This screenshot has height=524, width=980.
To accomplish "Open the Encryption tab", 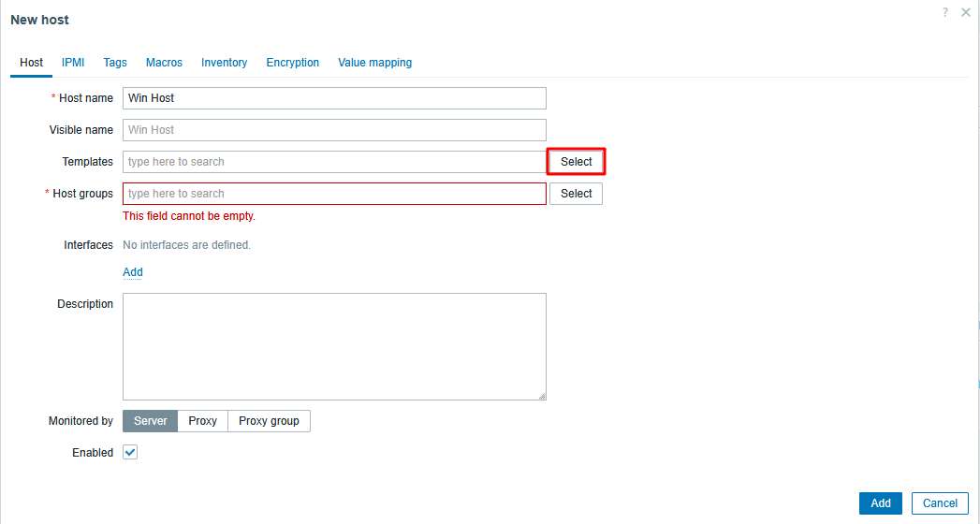I will [x=292, y=63].
